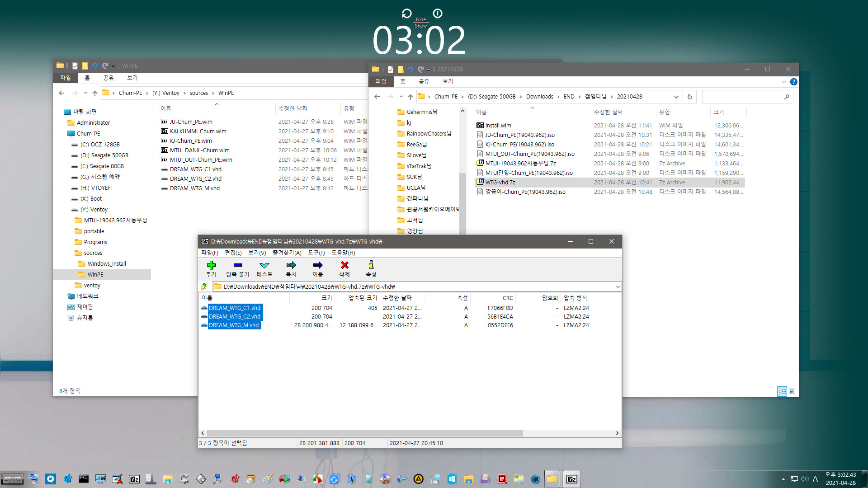Expand the 7-Zip address path dropdown
The width and height of the screenshot is (868, 488).
pyautogui.click(x=618, y=286)
